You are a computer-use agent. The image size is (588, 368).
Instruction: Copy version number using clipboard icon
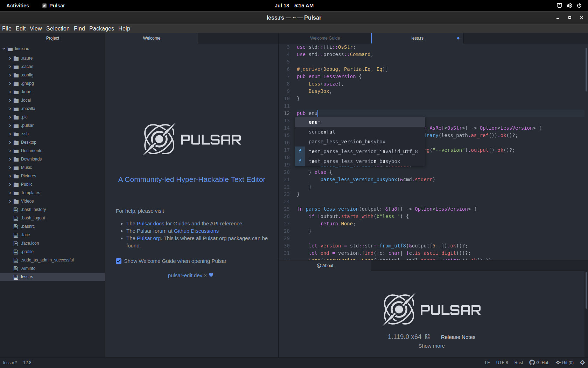(427, 336)
